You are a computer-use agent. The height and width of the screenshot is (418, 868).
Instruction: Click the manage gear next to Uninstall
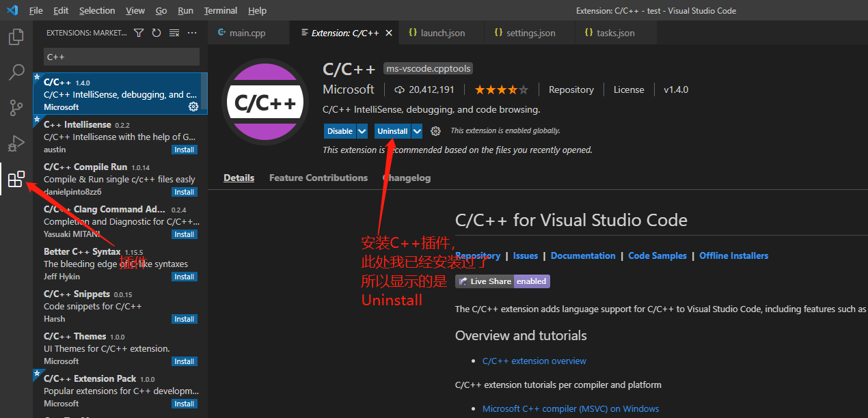[x=435, y=131]
